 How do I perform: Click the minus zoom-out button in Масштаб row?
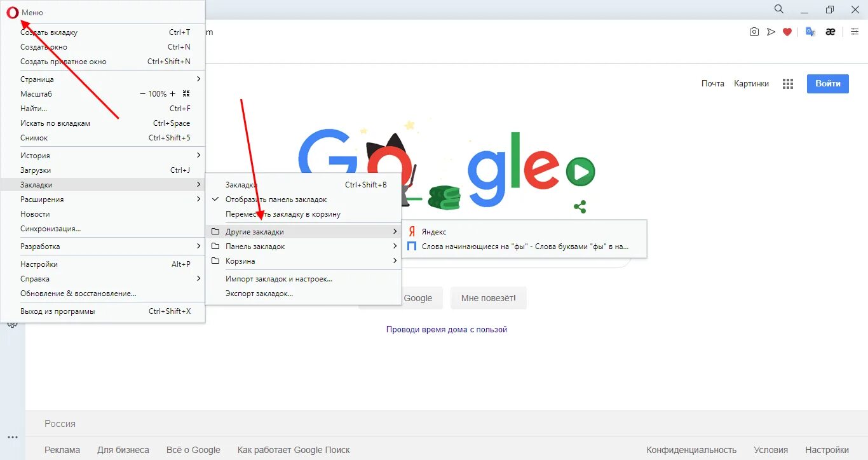pyautogui.click(x=143, y=94)
